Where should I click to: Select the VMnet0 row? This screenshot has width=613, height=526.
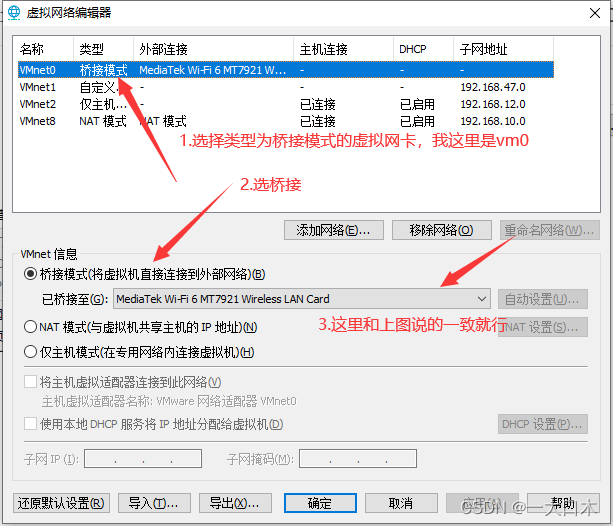coord(286,70)
